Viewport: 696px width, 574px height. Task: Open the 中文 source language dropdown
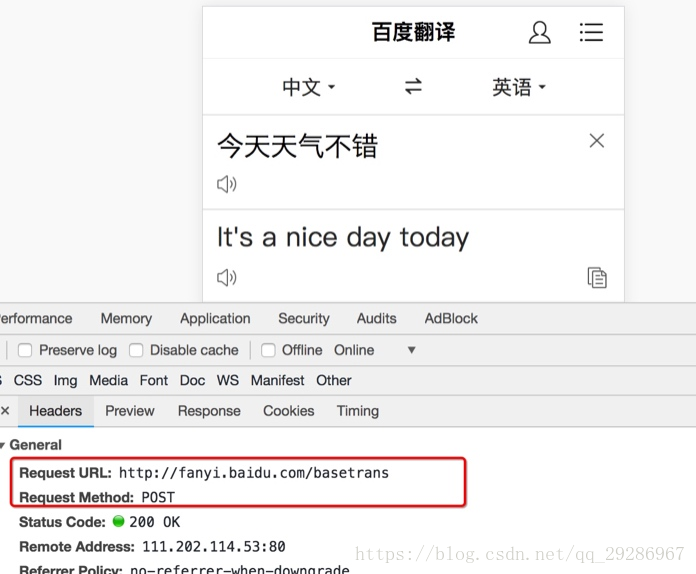[308, 87]
